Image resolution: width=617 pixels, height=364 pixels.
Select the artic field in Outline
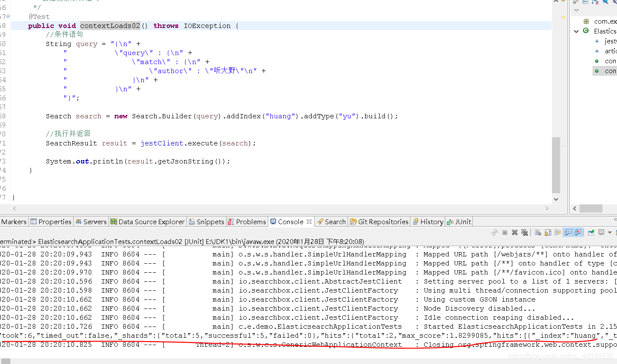(x=611, y=51)
